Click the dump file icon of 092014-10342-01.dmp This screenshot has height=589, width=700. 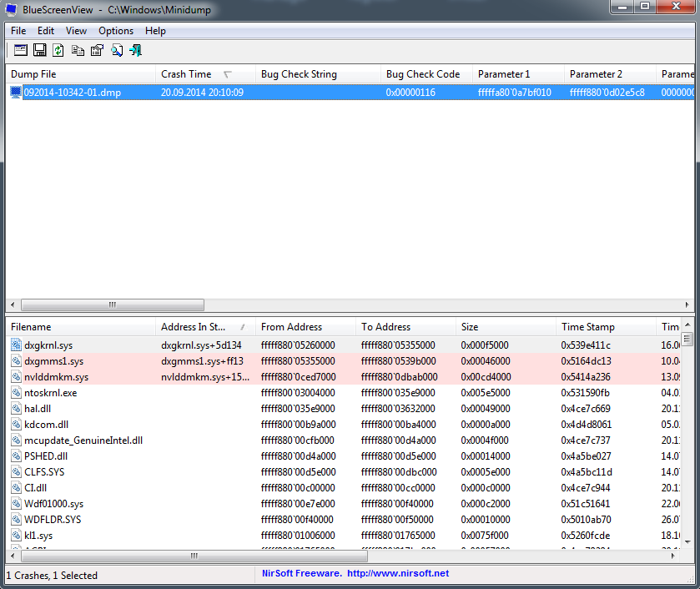click(16, 93)
